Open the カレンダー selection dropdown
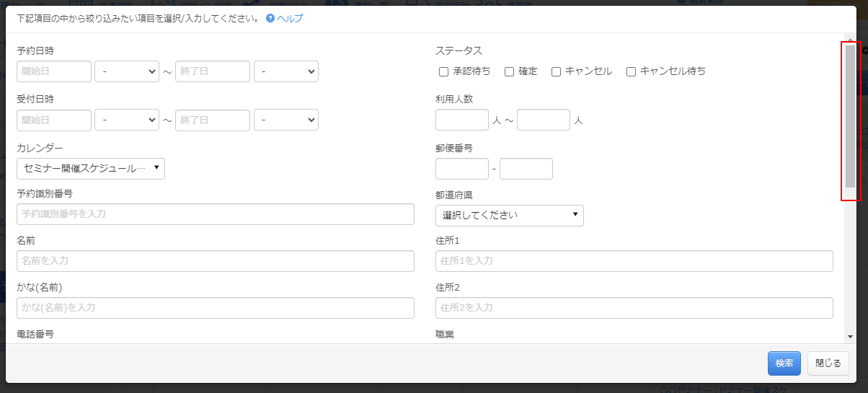Image resolution: width=868 pixels, height=393 pixels. point(91,169)
